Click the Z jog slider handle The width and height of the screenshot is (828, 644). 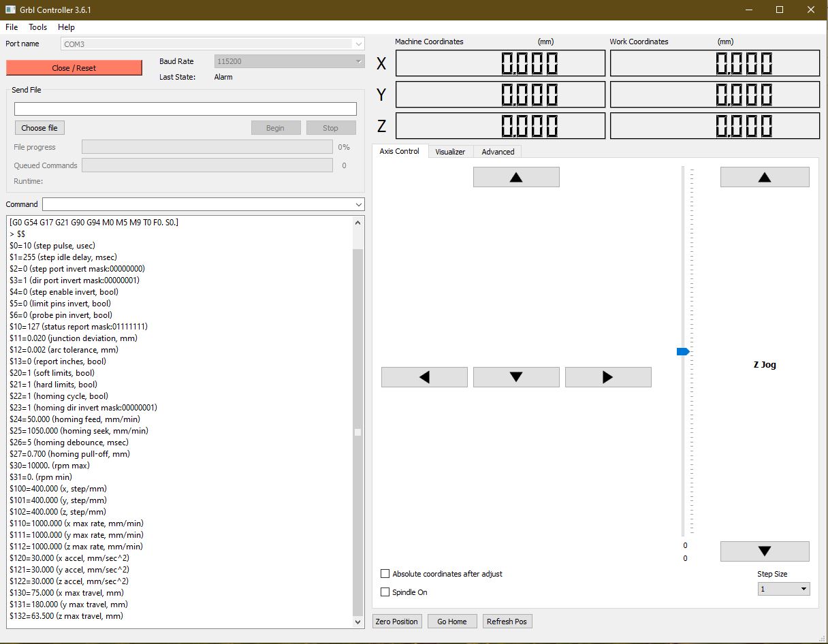pyautogui.click(x=683, y=351)
